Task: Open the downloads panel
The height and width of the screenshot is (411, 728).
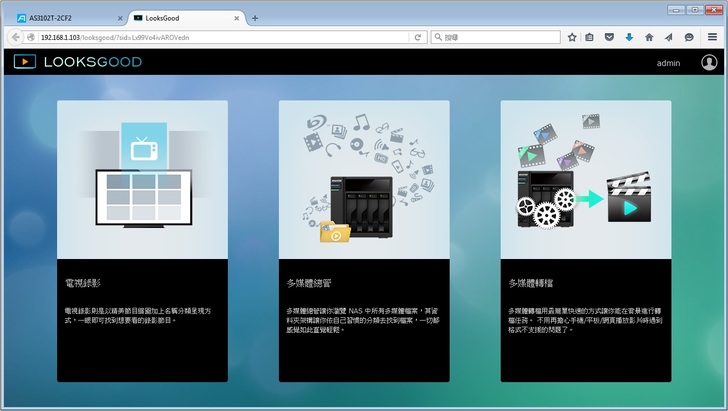Action: click(x=629, y=37)
